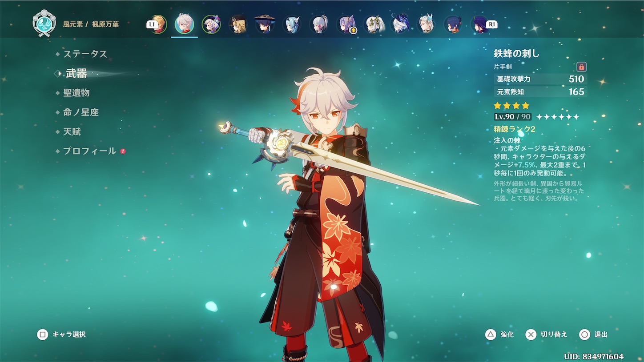Click the red alert dot beside プロフィール
The width and height of the screenshot is (644, 362).
point(123,151)
